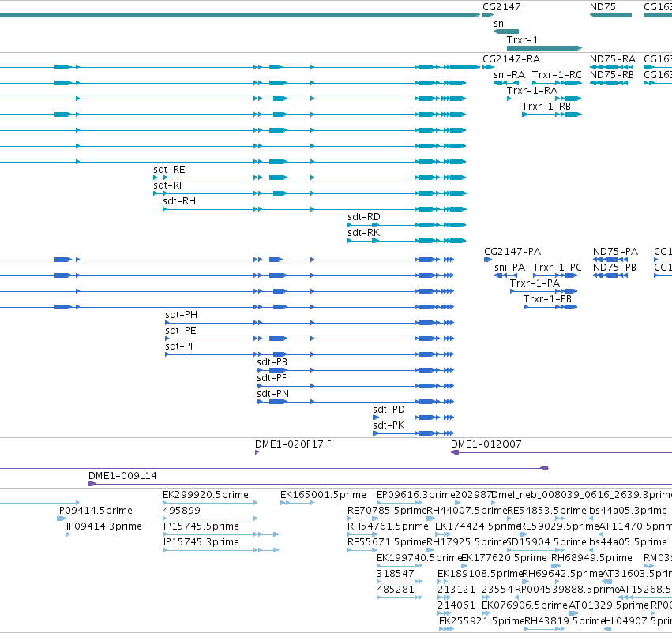This screenshot has width=672, height=633.
Task: Open the sni gene label
Action: pyautogui.click(x=500, y=24)
